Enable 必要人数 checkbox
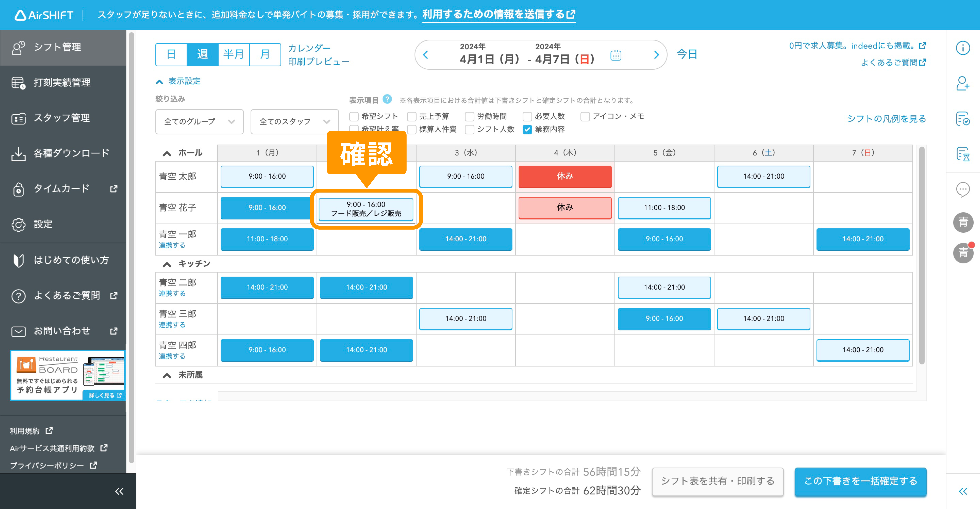This screenshot has height=509, width=980. [527, 116]
